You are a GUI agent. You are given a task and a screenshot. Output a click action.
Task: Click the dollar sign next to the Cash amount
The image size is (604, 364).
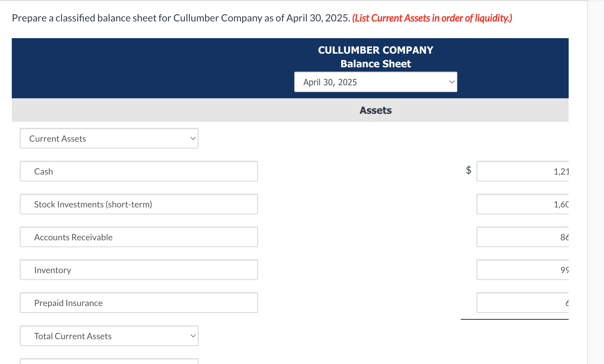(468, 170)
